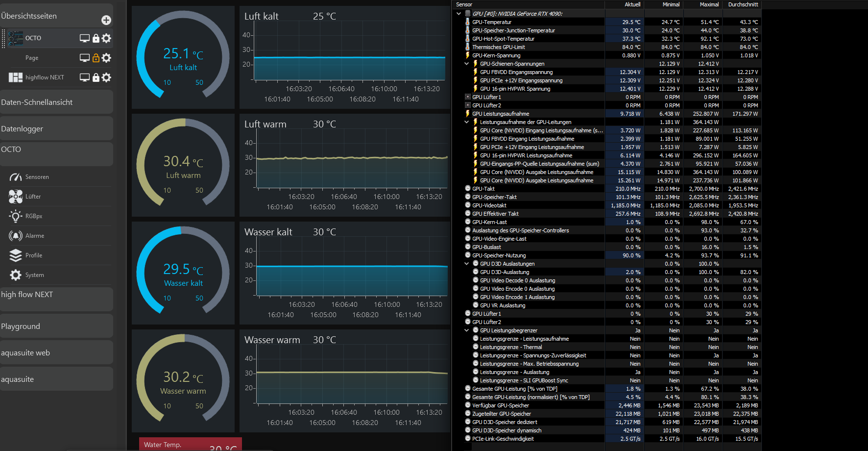Screen dimensions: 868x451
Task: Collapse the NVIDIA GeForce RTX 4090 sensor tree
Action: (459, 13)
